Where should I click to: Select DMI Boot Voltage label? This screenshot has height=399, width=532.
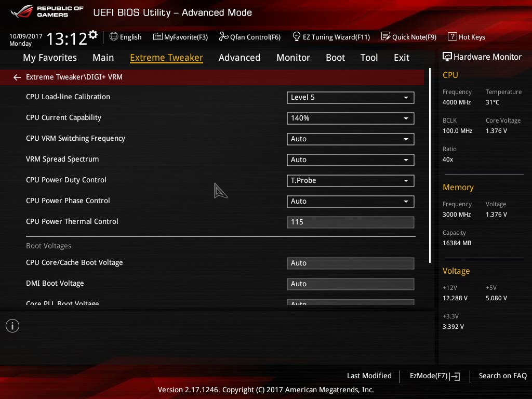(x=55, y=283)
